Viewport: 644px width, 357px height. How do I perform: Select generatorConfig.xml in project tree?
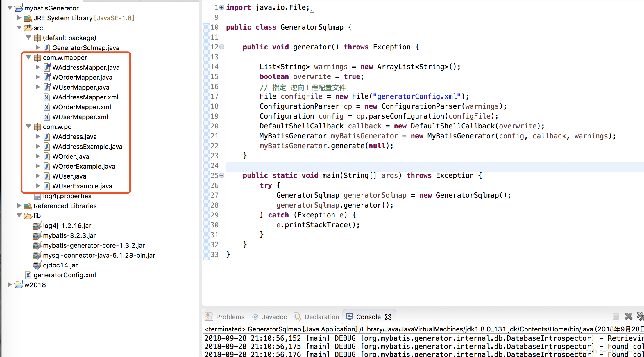pyautogui.click(x=65, y=275)
